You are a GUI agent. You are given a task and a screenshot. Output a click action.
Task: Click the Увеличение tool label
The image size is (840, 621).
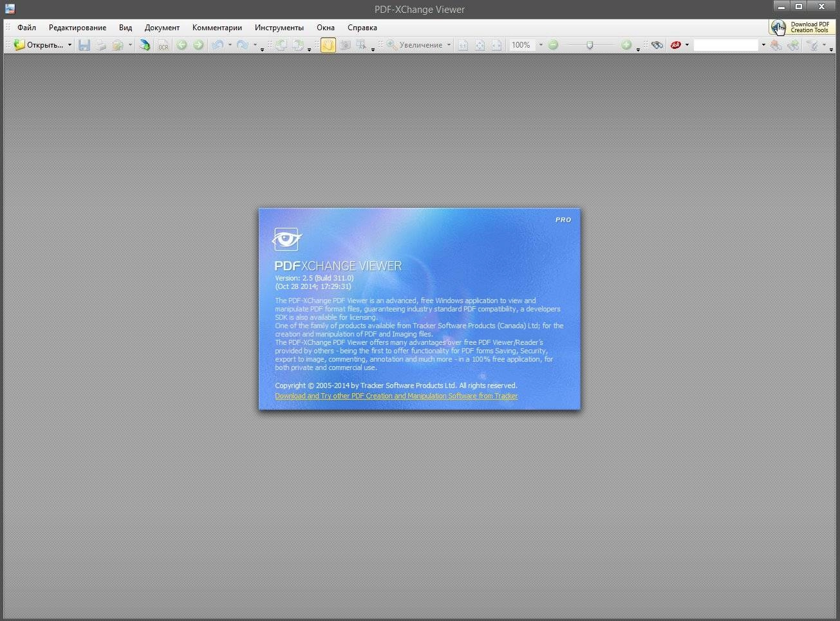[421, 45]
